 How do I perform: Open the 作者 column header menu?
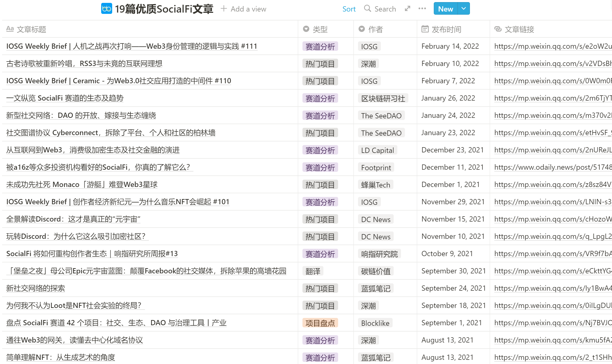point(375,29)
